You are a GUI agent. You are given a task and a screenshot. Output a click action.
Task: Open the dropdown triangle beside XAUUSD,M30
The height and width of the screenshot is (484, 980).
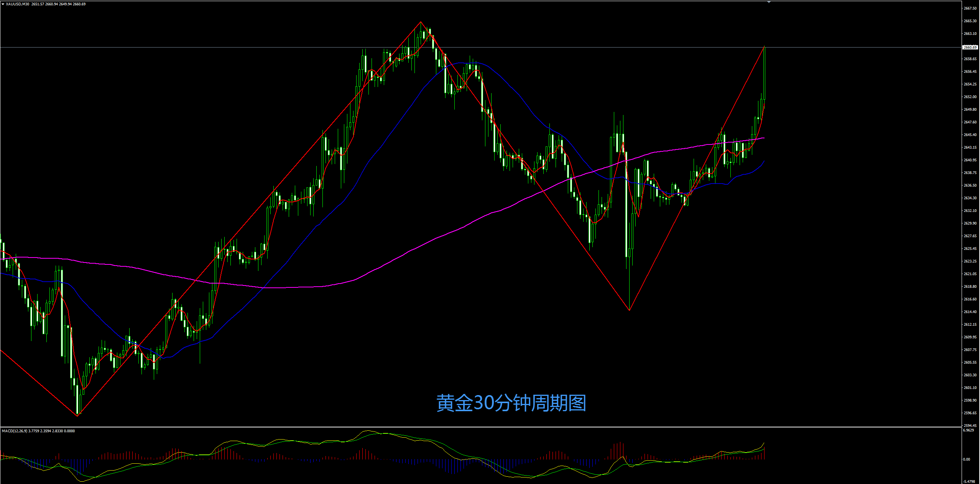[x=3, y=4]
